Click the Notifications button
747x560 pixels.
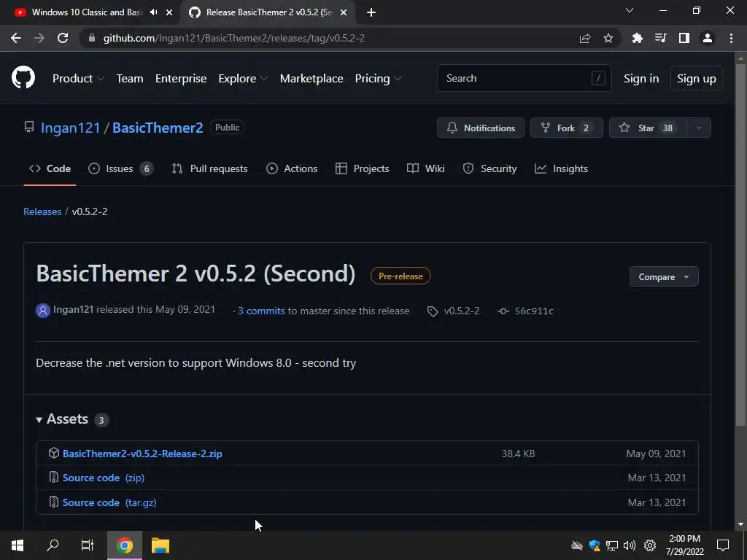[481, 128]
